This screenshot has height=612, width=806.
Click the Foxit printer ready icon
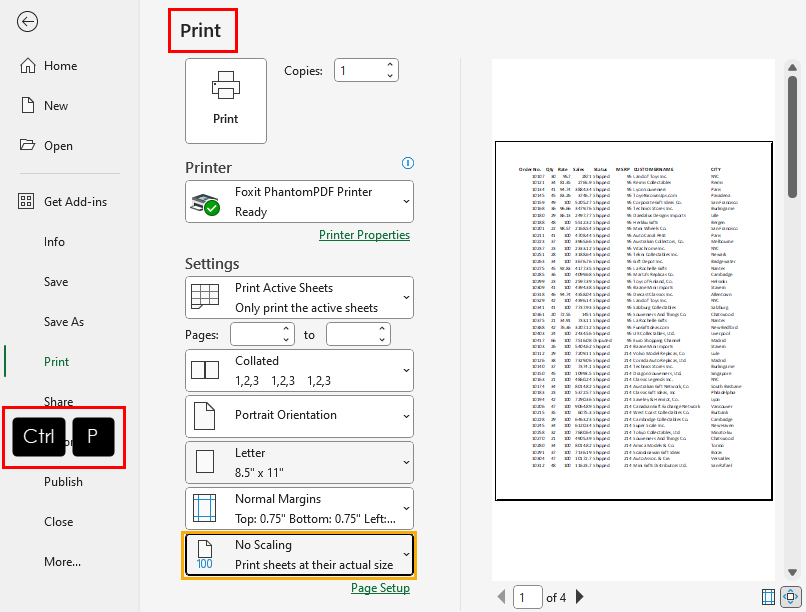pos(205,203)
